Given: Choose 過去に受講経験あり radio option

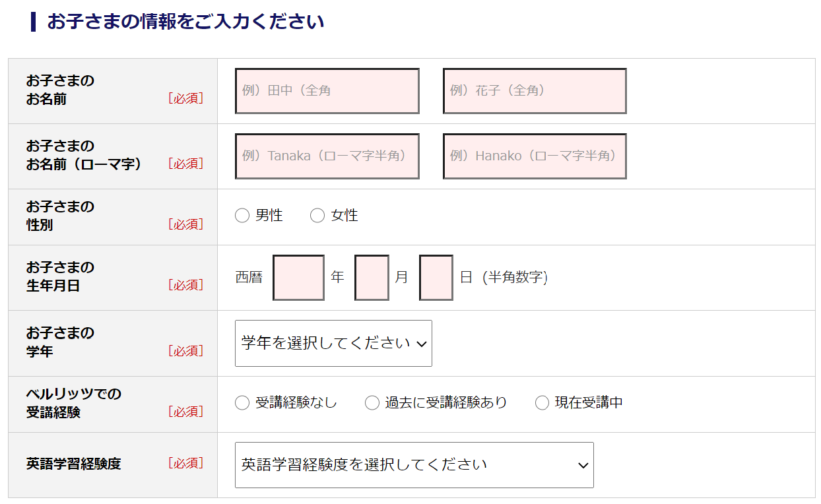Looking at the screenshot, I should click(x=372, y=403).
